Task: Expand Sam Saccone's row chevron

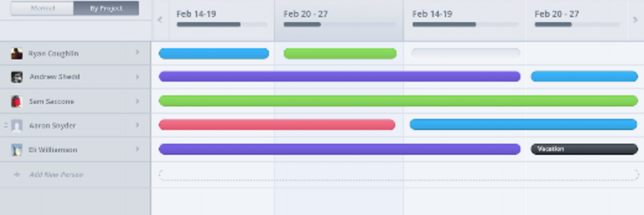Action: click(137, 101)
